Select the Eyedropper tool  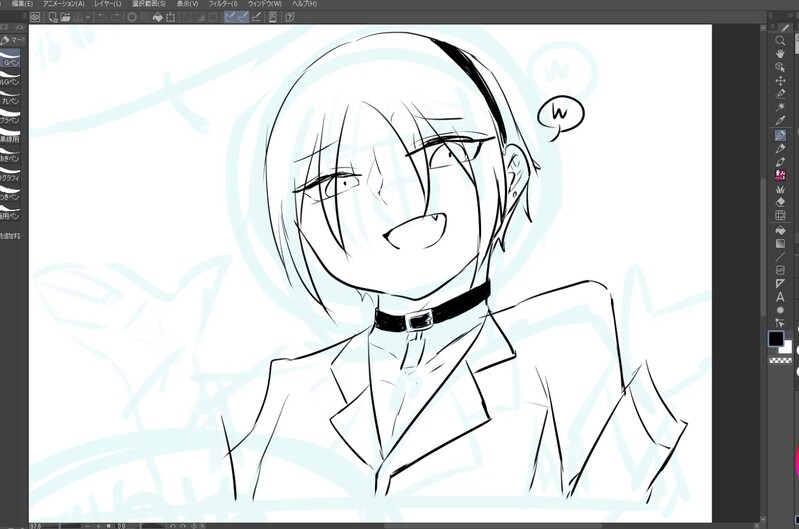point(780,121)
